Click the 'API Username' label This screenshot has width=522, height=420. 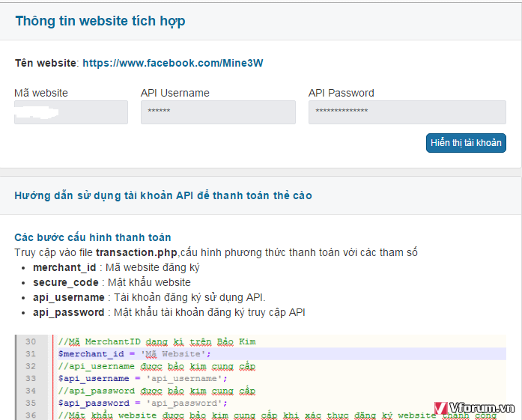(x=175, y=93)
